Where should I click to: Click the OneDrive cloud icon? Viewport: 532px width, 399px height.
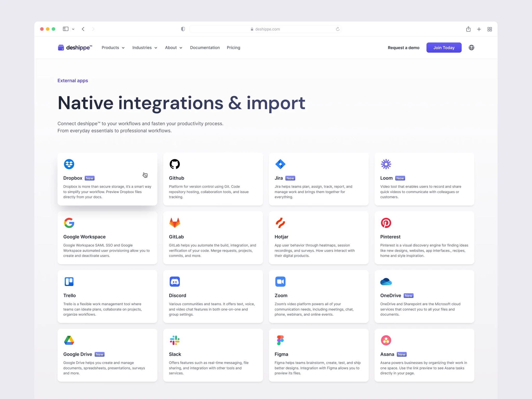386,282
